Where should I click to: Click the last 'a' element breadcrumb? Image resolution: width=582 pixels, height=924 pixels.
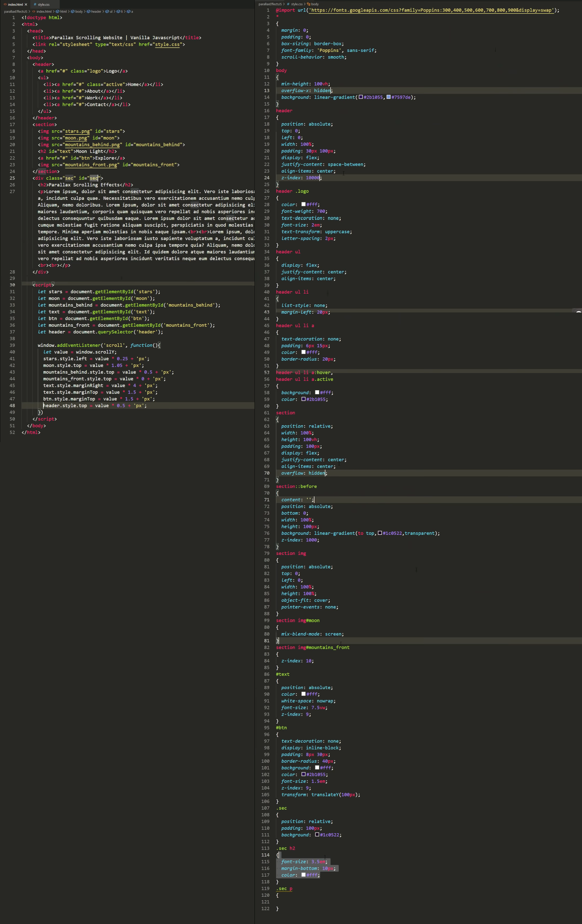coord(131,11)
